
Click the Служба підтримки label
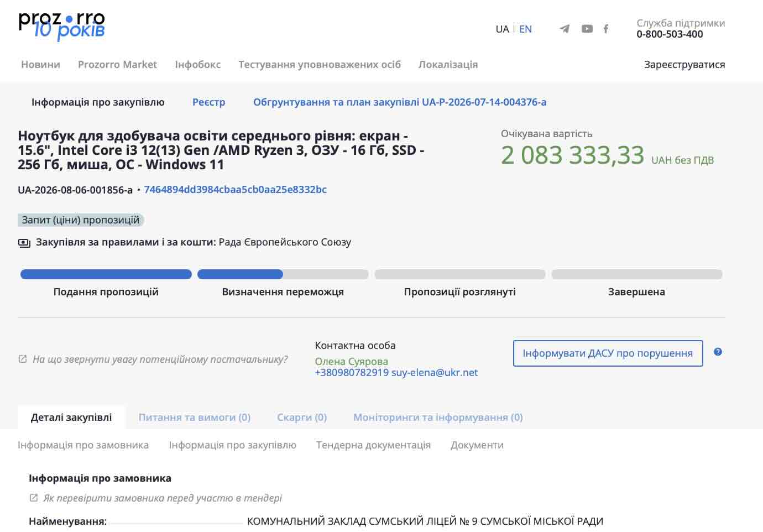[681, 23]
